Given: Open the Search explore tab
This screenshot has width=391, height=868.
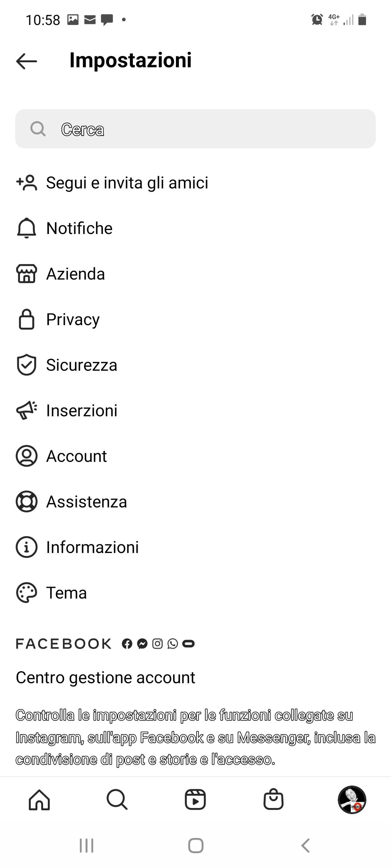Looking at the screenshot, I should [117, 800].
